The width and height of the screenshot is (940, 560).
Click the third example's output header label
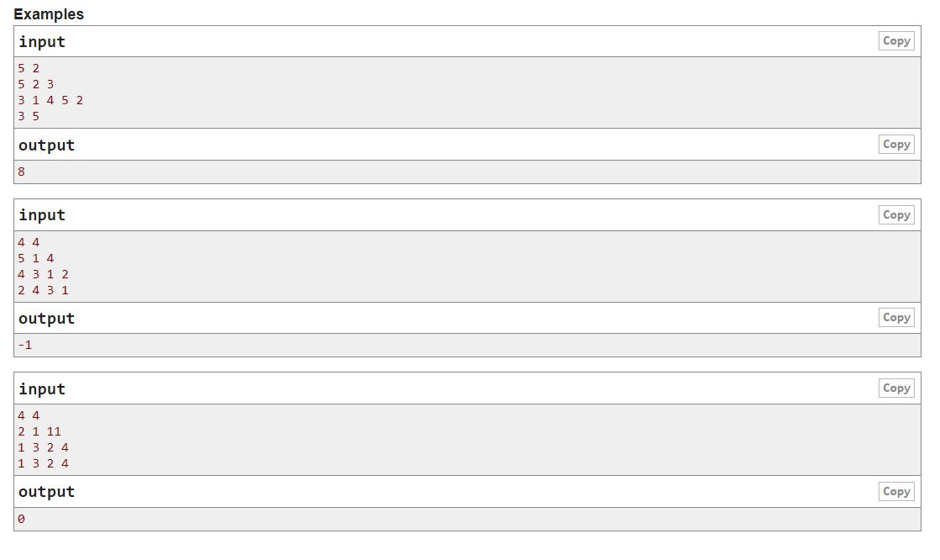coord(47,492)
